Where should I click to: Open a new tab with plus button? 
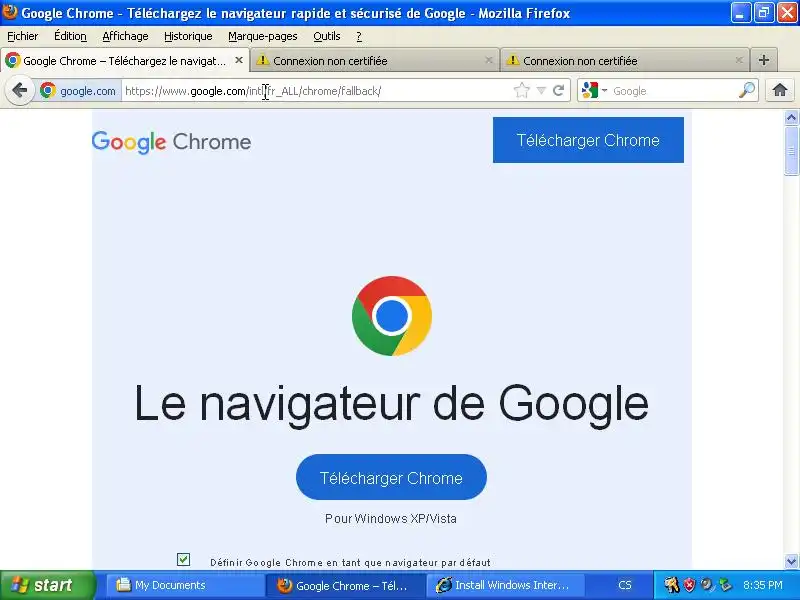[764, 60]
